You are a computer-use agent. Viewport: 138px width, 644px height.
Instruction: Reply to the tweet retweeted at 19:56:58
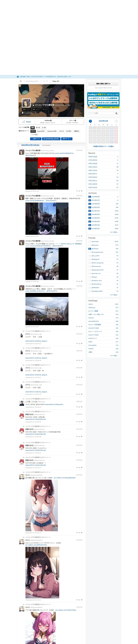[x=77, y=422]
